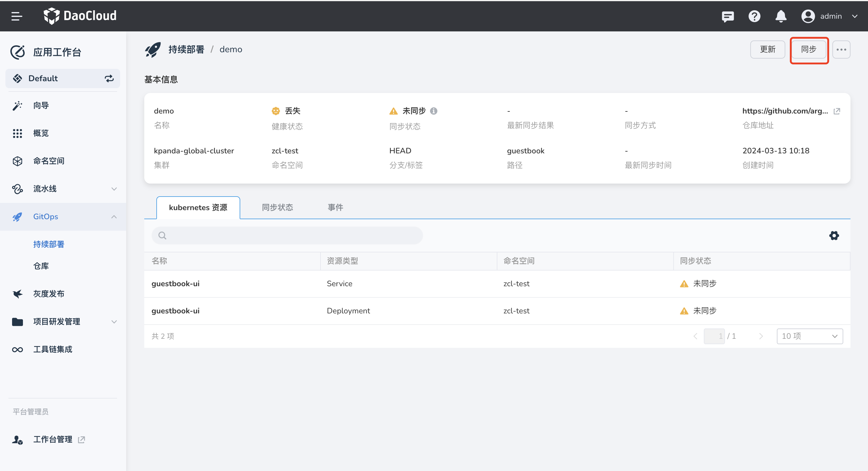Click the sync status info icon
The width and height of the screenshot is (868, 471).
434,111
